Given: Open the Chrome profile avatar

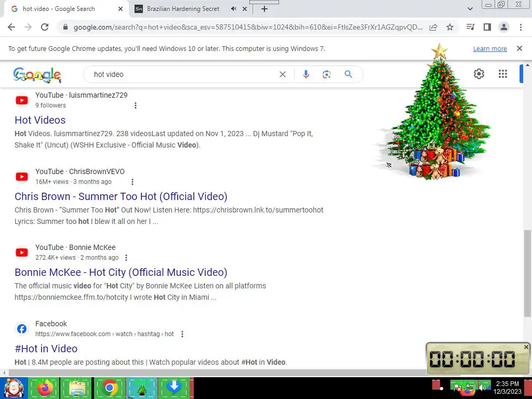Looking at the screenshot, I should coord(504,27).
